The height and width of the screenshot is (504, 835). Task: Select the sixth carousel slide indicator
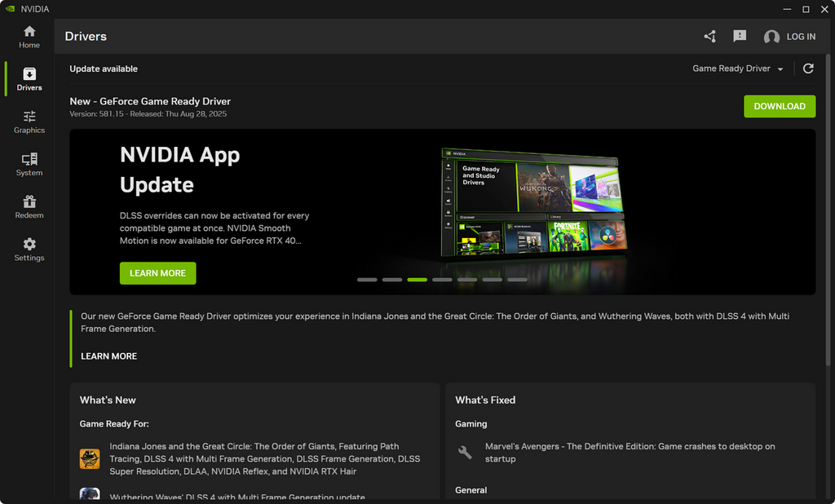pyautogui.click(x=492, y=280)
